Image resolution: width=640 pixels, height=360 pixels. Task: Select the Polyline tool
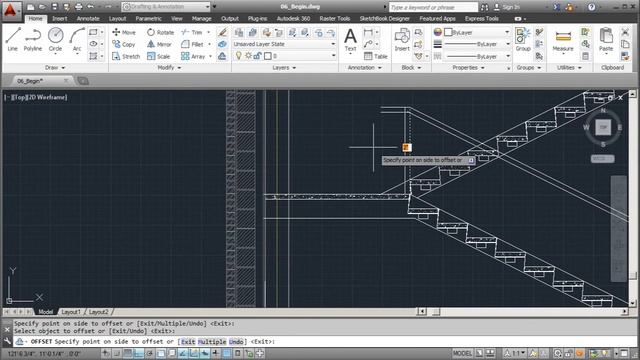[33, 40]
